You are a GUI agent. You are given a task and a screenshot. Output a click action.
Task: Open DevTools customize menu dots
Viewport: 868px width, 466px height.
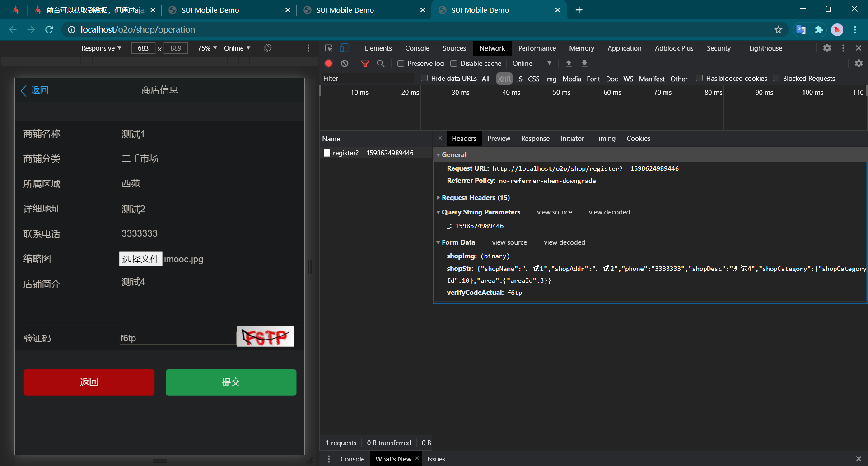(x=843, y=48)
